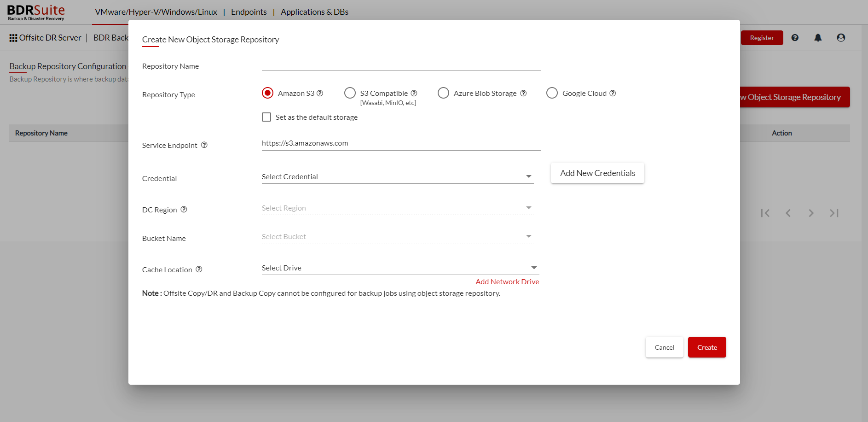Screen dimensions: 868x422
Task: Click the Create New Object Storage Repository title
Action: click(210, 40)
